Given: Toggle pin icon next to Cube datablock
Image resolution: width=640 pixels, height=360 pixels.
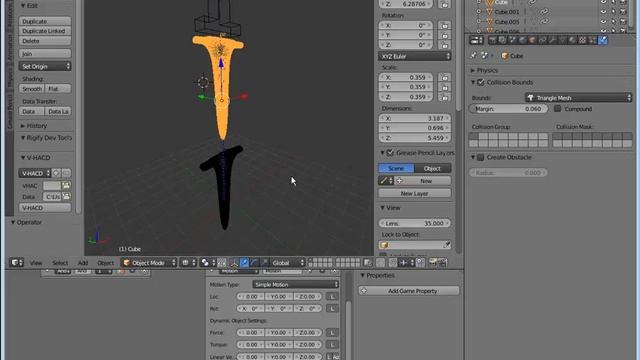Looking at the screenshot, I should [x=474, y=56].
